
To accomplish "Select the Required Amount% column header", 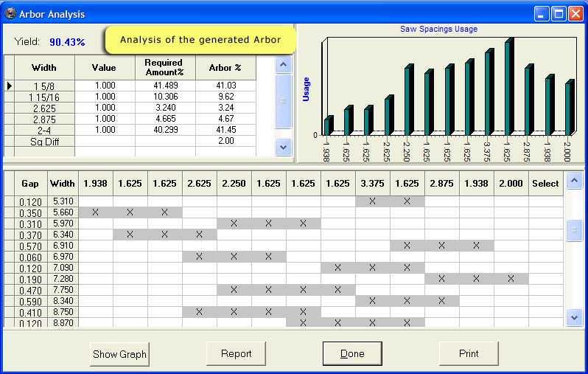I will point(164,68).
